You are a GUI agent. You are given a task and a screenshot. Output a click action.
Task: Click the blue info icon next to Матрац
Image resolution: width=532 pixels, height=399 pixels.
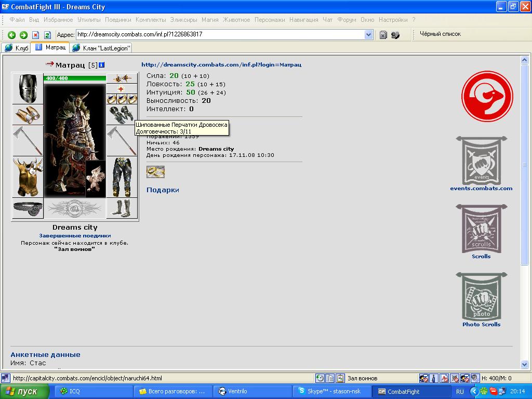pyautogui.click(x=101, y=65)
